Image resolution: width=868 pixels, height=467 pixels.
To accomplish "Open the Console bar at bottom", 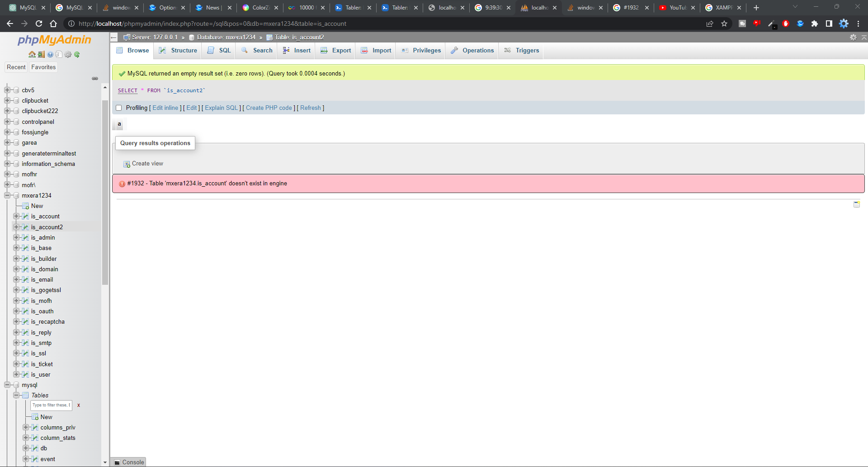I will point(129,462).
